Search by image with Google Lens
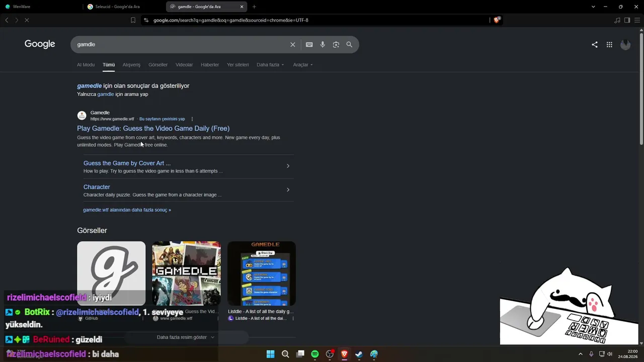This screenshot has width=644, height=362. [x=336, y=44]
